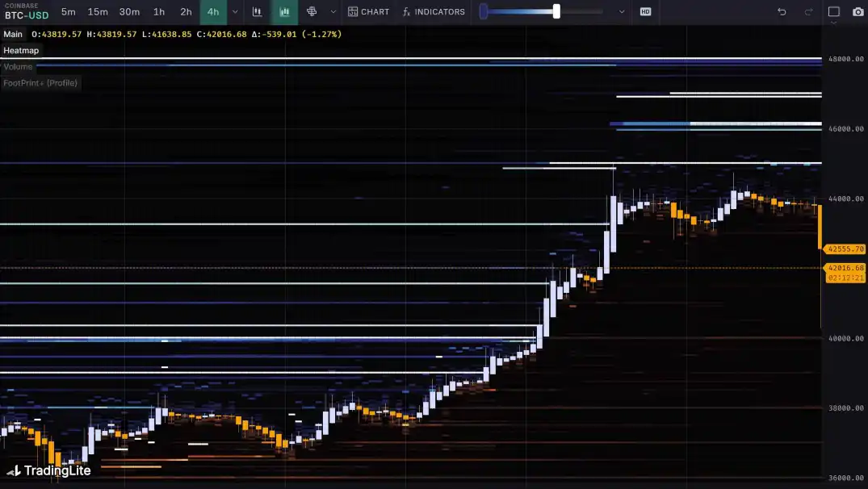Open the CHART settings button

click(368, 12)
